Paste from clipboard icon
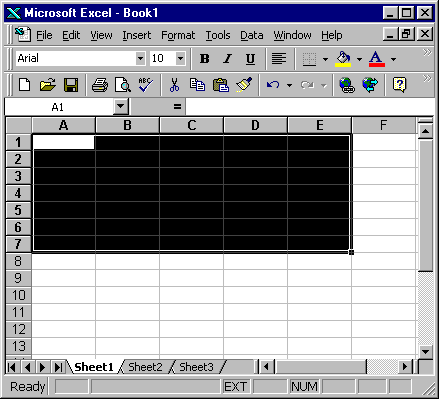 (221, 85)
